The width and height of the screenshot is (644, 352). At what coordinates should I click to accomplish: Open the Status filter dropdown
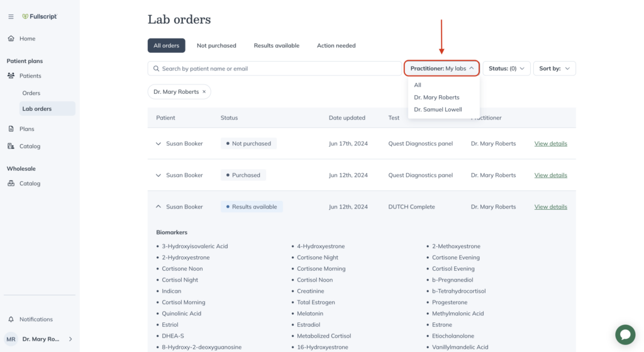506,68
